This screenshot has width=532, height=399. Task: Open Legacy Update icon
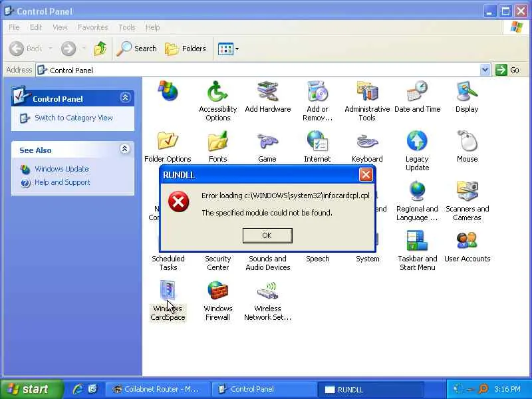417,151
